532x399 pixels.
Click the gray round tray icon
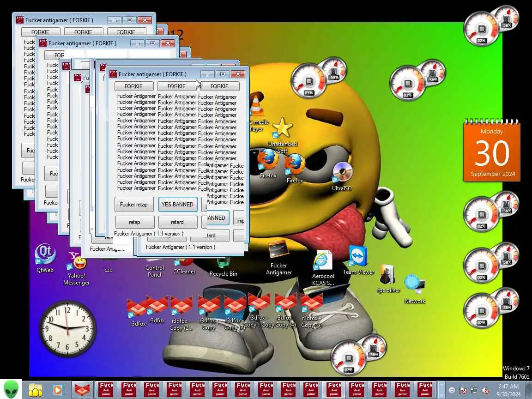pyautogui.click(x=452, y=390)
